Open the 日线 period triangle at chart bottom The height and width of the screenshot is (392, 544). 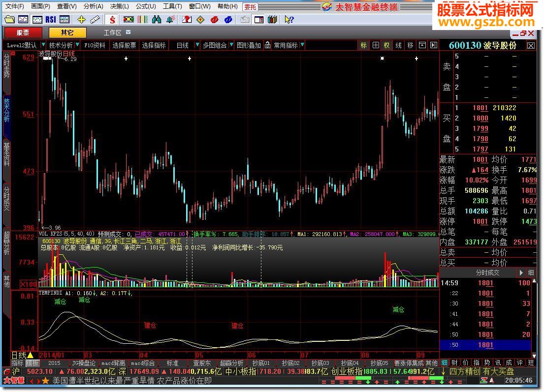tap(31, 355)
